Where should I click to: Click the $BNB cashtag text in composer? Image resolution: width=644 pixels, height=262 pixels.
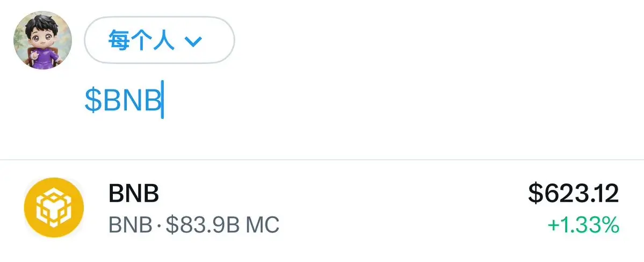point(124,101)
